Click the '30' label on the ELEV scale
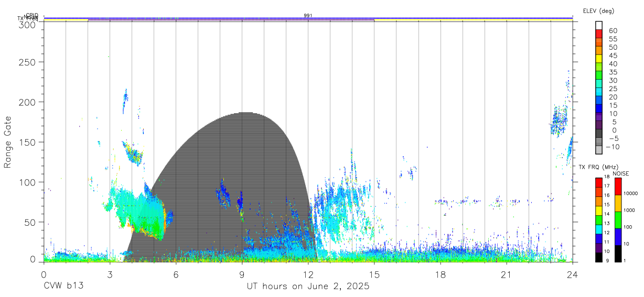The height and width of the screenshot is (297, 644). 613,80
